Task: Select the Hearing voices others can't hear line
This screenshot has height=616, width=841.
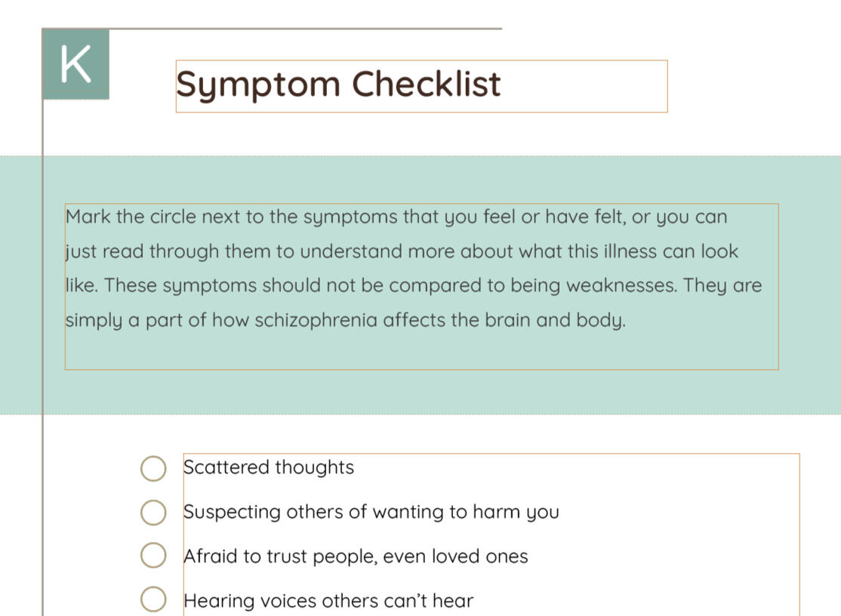Action: pos(328,601)
